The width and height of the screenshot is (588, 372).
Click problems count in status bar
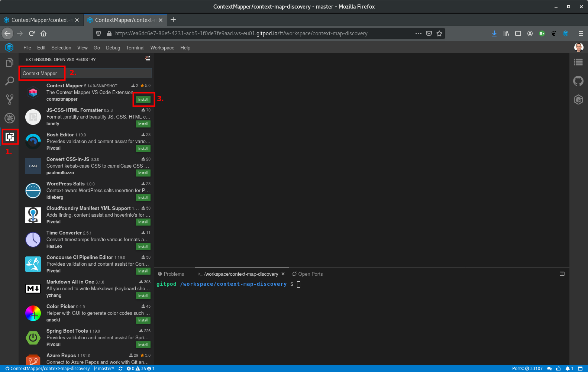(140, 369)
